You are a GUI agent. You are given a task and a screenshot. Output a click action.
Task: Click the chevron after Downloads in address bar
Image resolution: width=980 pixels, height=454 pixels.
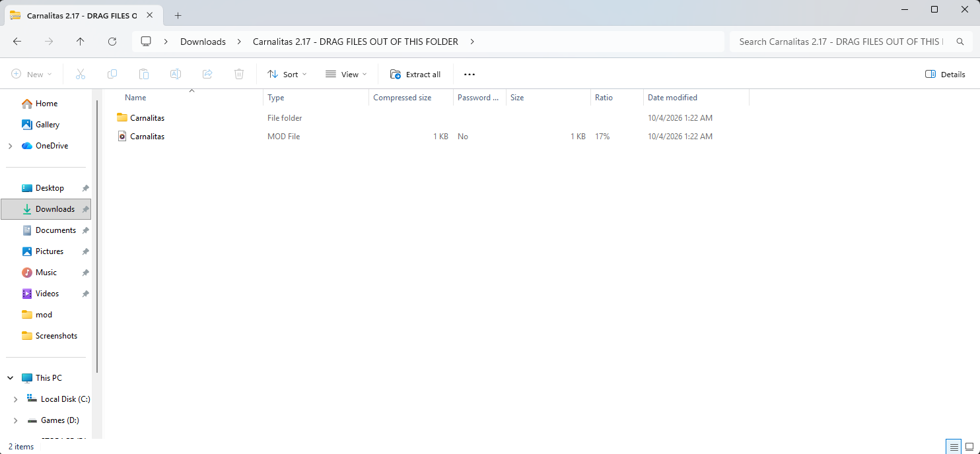click(x=239, y=42)
